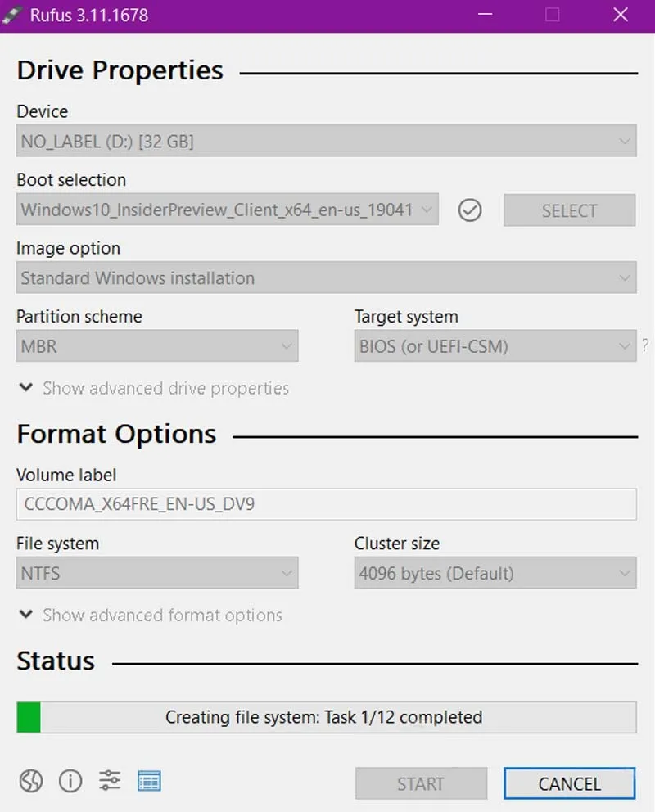Open the language globe icon
This screenshot has width=655, height=812.
(x=31, y=782)
